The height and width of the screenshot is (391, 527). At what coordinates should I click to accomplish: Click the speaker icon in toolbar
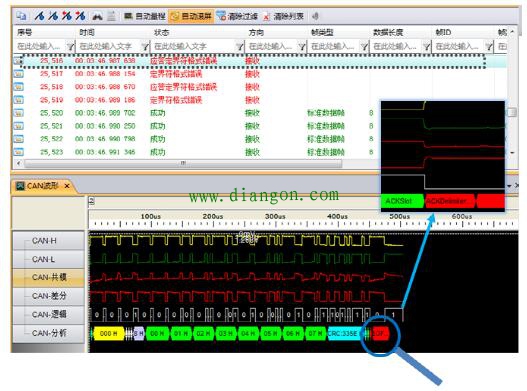point(315,16)
